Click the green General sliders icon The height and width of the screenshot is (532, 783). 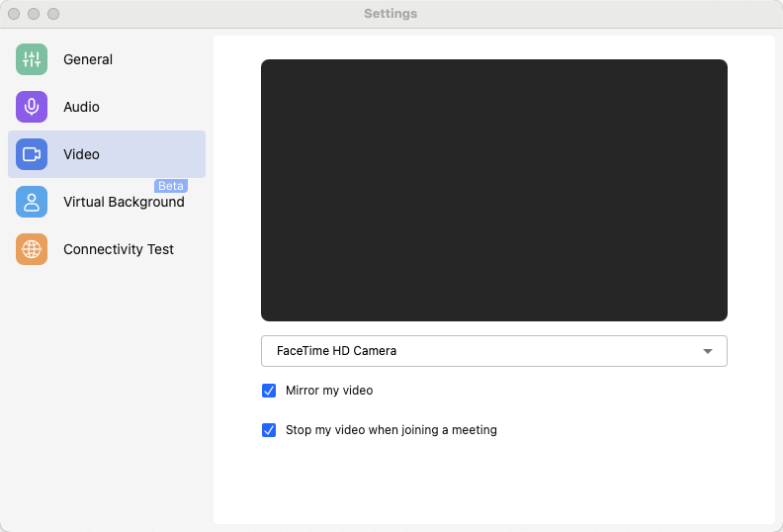point(32,59)
